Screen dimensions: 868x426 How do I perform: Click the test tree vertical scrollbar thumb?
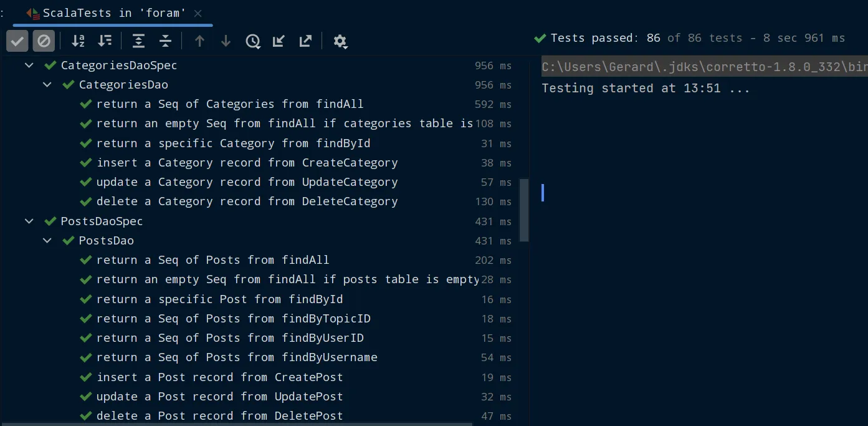[524, 210]
